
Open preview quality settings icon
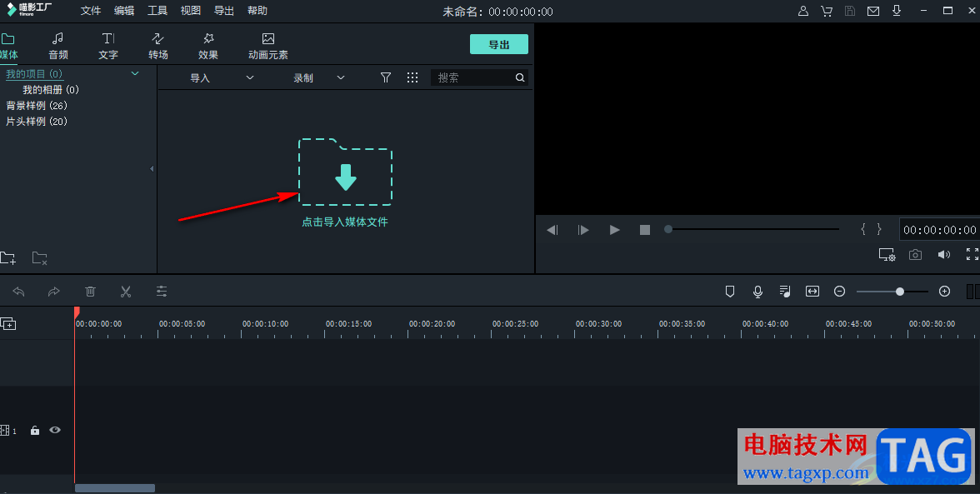point(887,255)
